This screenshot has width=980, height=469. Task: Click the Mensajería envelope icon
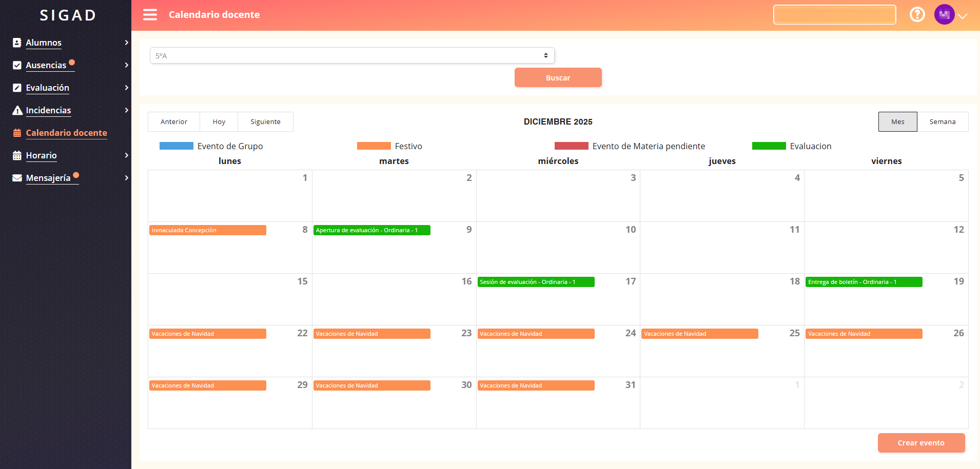click(17, 178)
